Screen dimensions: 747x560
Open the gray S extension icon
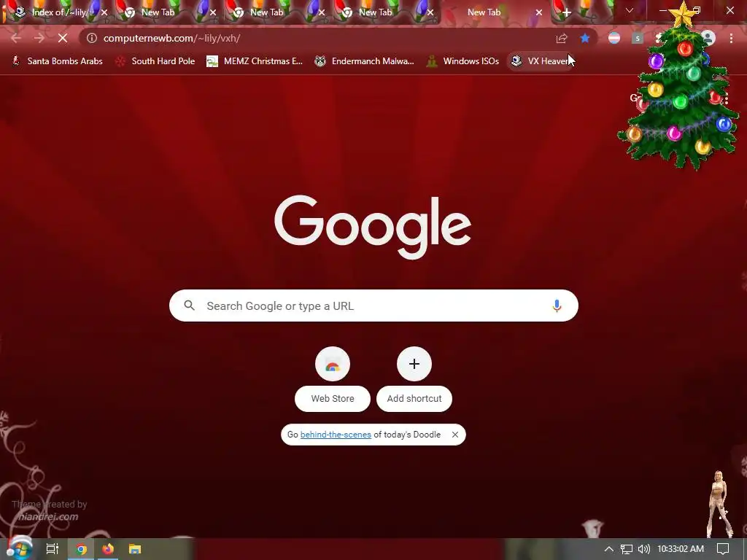pos(638,38)
